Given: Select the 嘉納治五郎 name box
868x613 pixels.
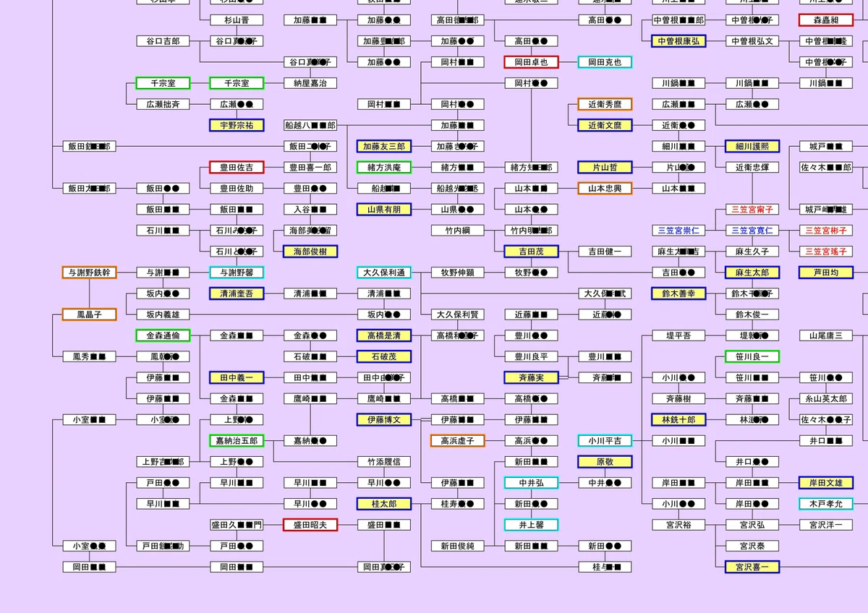Looking at the screenshot, I should click(x=237, y=440).
